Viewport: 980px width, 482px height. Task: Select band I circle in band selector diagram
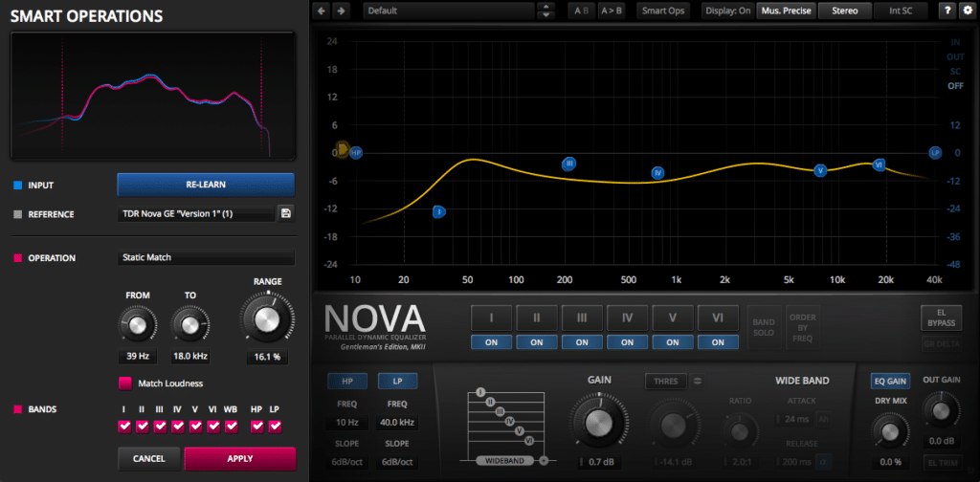pyautogui.click(x=480, y=391)
